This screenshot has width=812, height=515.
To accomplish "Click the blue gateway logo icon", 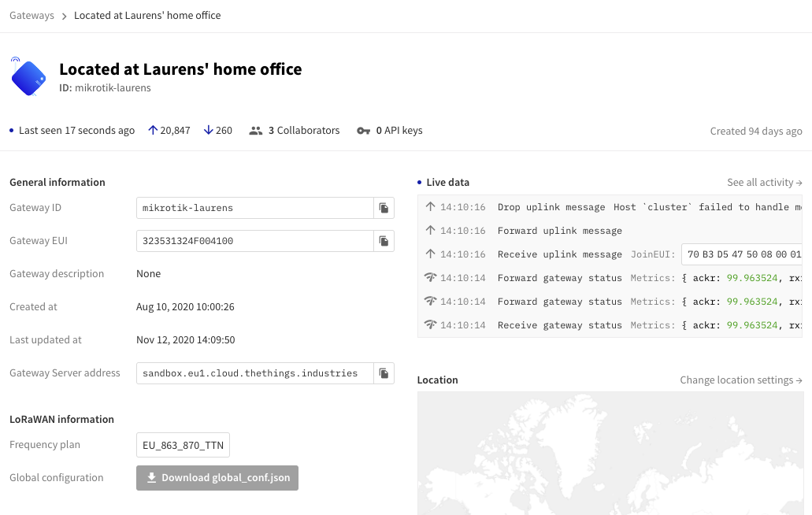I will 28,78.
